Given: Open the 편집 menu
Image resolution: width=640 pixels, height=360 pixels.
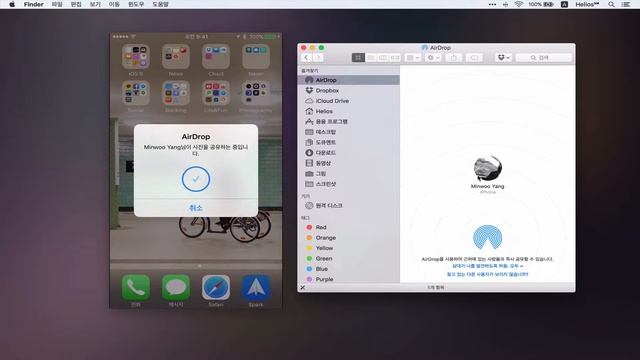Looking at the screenshot, I should point(76,4).
